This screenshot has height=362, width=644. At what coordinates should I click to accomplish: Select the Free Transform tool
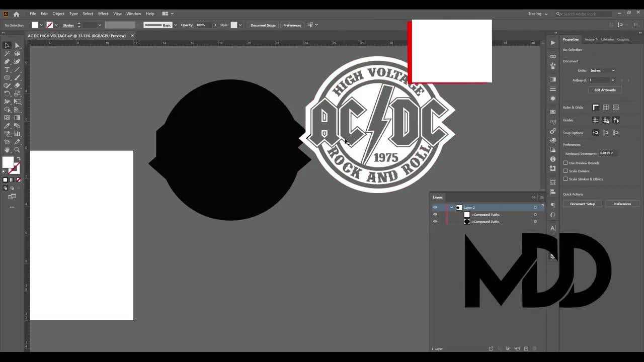click(17, 102)
